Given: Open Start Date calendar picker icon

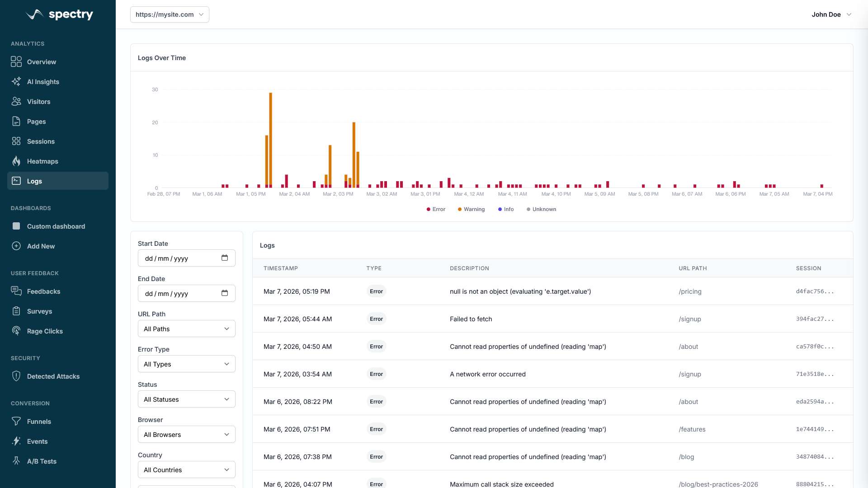Looking at the screenshot, I should tap(225, 258).
